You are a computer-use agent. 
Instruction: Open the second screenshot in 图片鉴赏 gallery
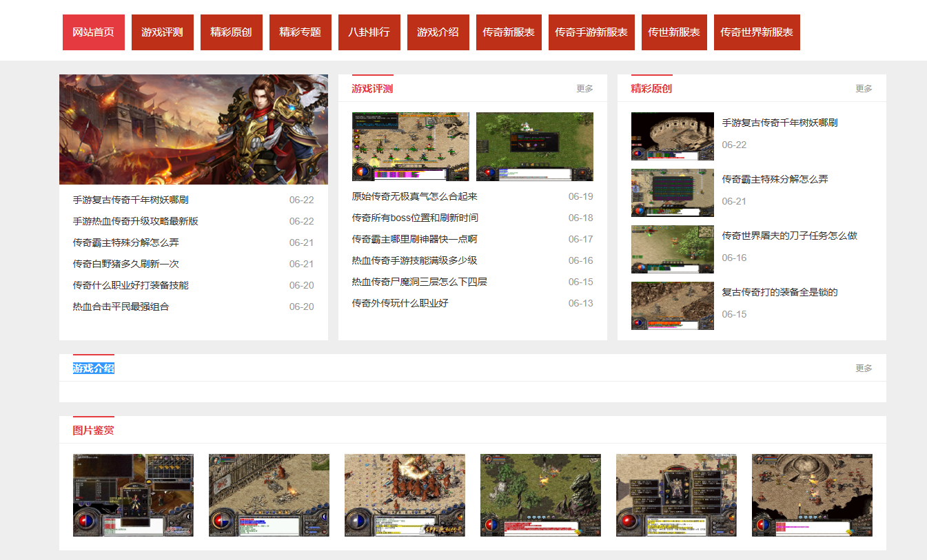click(x=269, y=495)
